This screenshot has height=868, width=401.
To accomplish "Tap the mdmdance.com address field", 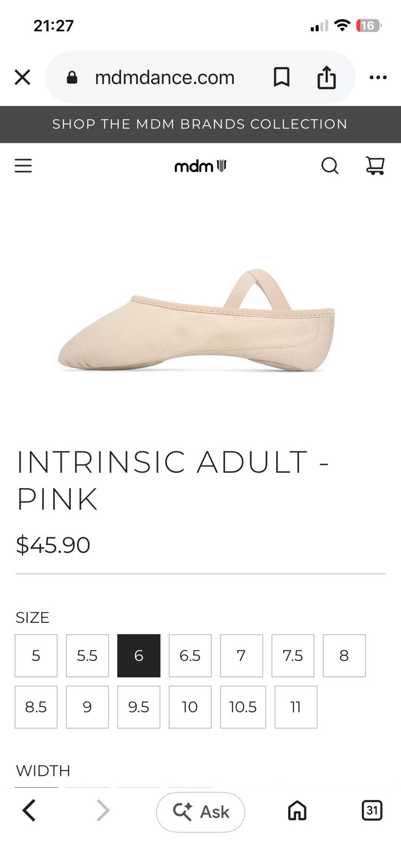I will coord(164,77).
